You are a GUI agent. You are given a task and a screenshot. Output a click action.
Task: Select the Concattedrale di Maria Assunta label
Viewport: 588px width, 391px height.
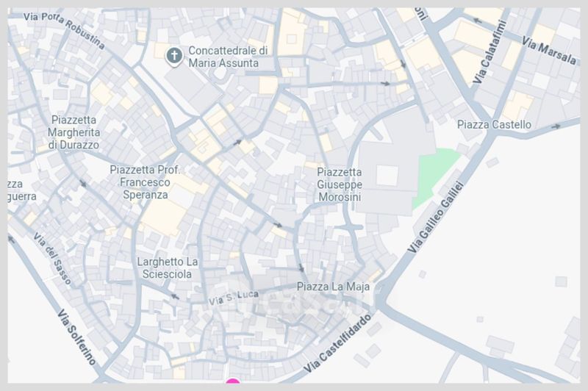(x=228, y=57)
